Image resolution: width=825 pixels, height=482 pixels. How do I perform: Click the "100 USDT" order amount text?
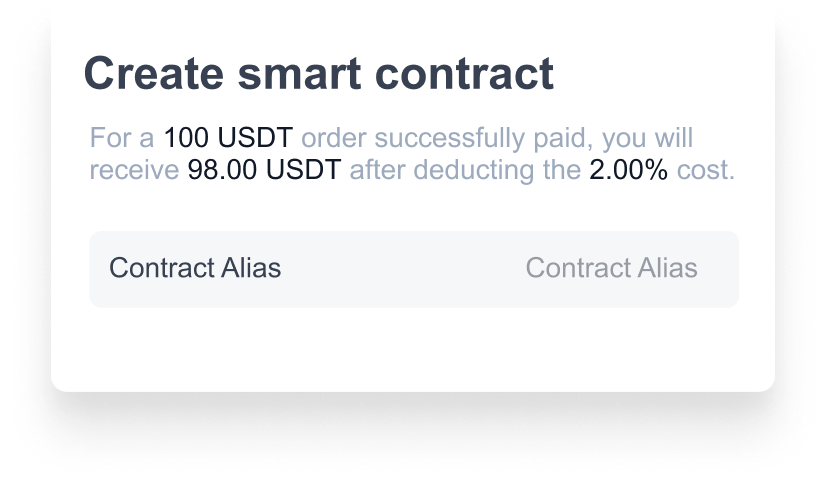pos(228,138)
